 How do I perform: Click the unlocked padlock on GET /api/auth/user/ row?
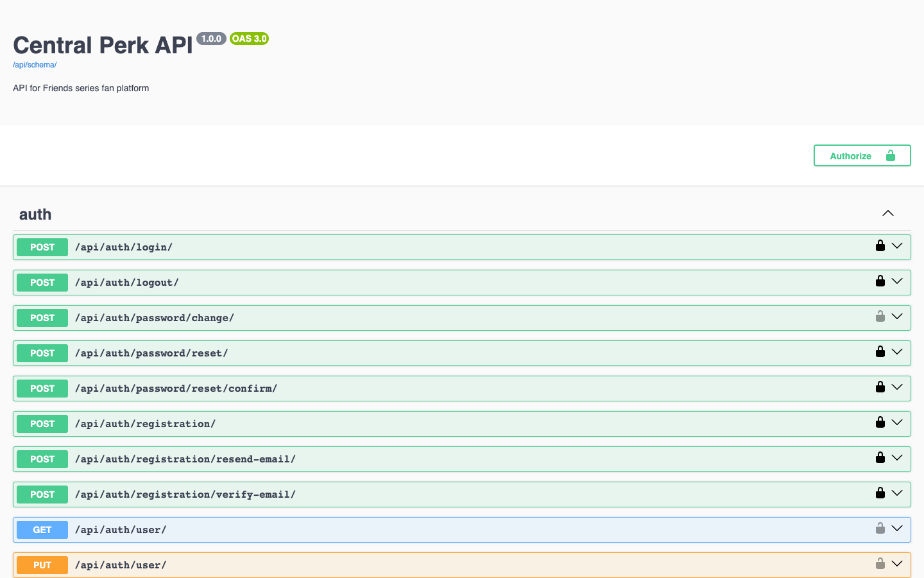click(x=880, y=528)
